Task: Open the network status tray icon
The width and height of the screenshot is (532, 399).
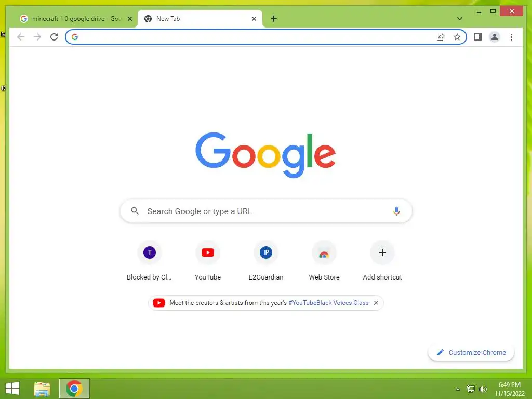Action: tap(471, 389)
